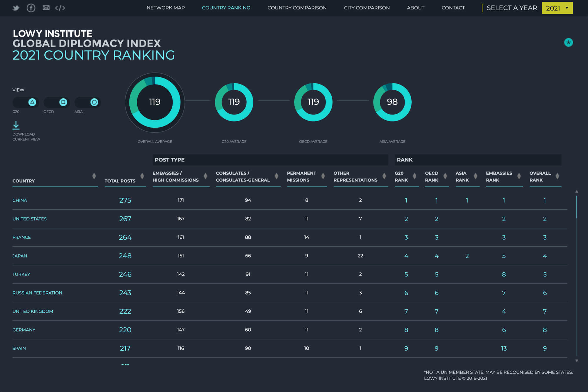This screenshot has width=588, height=392.
Task: Open the Turkey country link
Action: pos(21,274)
